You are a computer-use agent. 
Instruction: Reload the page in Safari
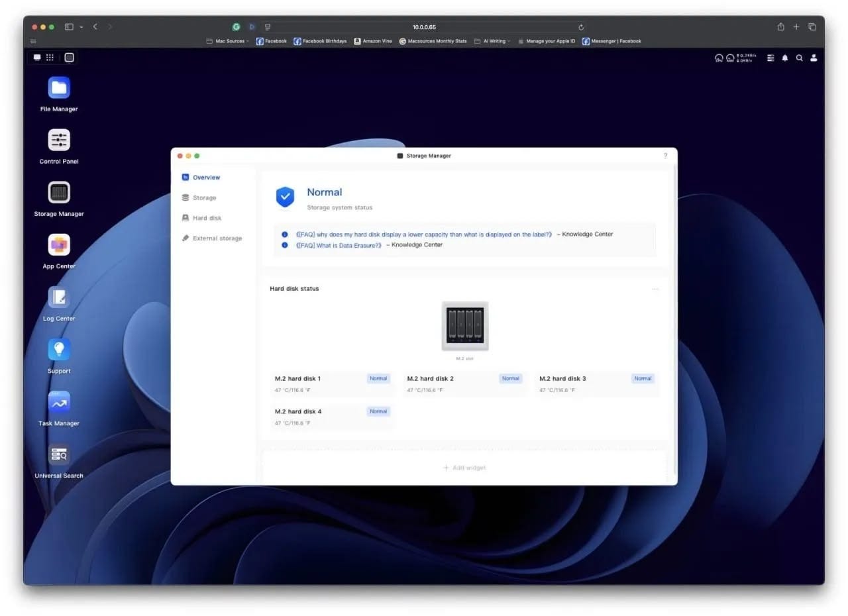[581, 27]
